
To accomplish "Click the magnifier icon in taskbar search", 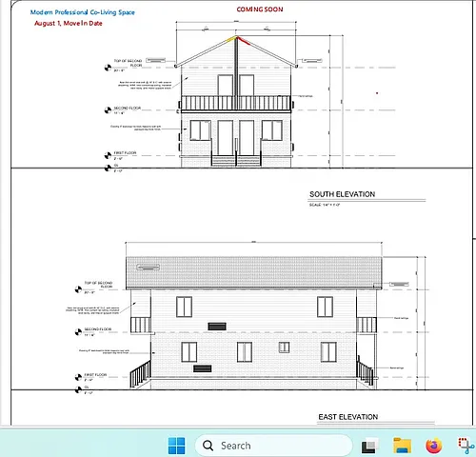I will point(208,446).
